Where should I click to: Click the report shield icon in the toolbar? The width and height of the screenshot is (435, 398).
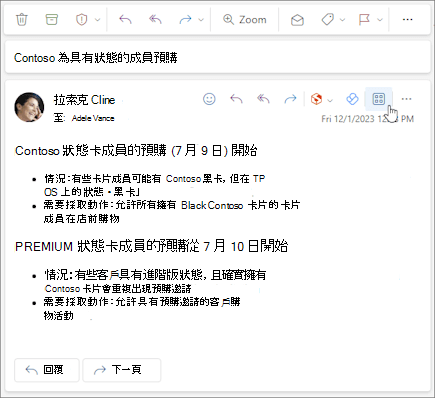coord(81,20)
